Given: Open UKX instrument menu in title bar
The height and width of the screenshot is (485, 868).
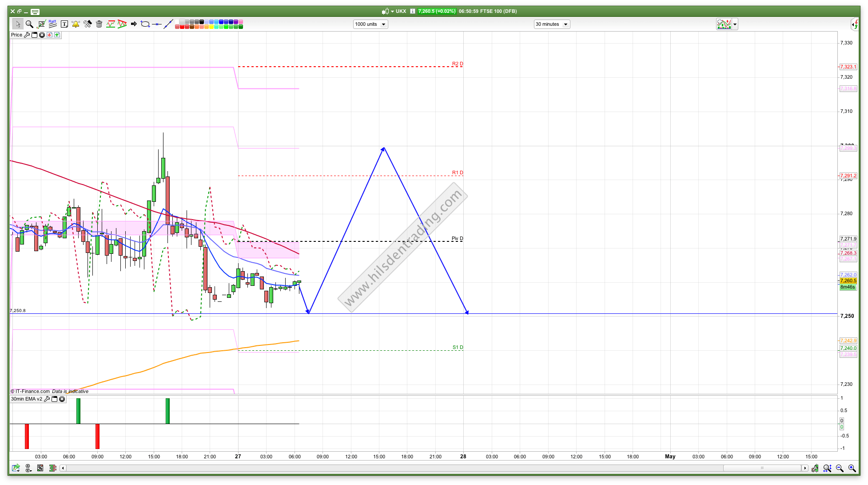Looking at the screenshot, I should click(392, 11).
